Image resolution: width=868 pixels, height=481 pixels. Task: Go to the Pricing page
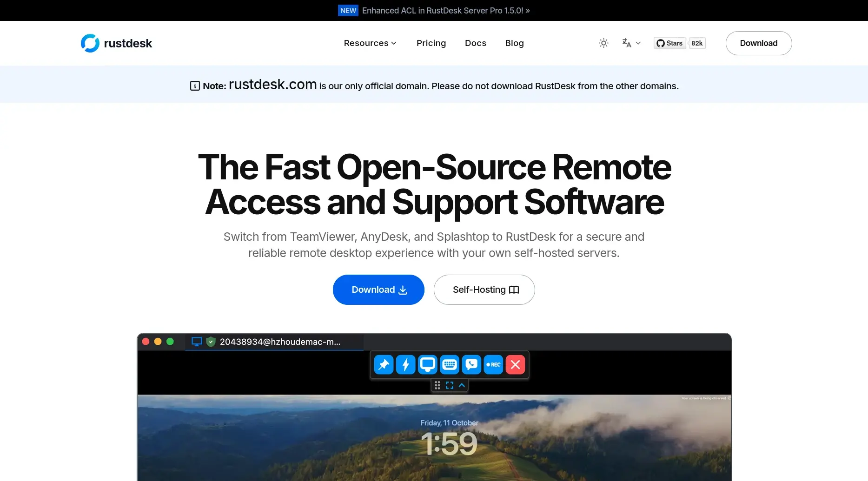point(431,43)
